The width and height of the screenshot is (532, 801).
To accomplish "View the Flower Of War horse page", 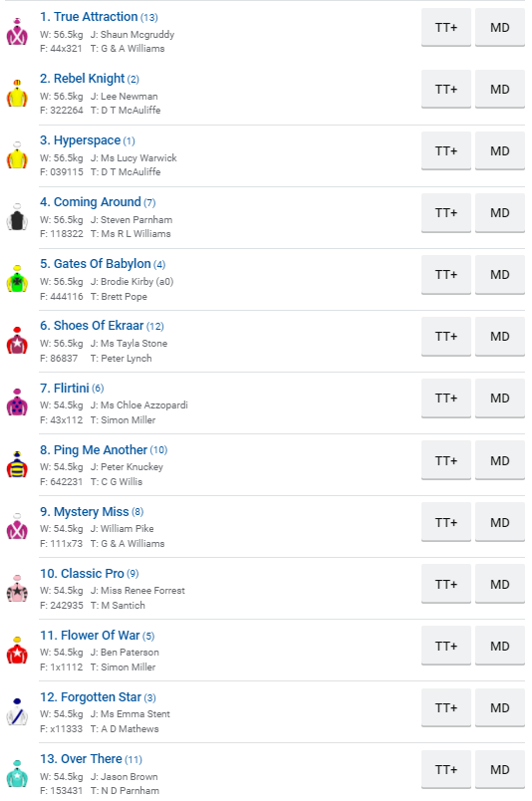I will click(x=90, y=636).
